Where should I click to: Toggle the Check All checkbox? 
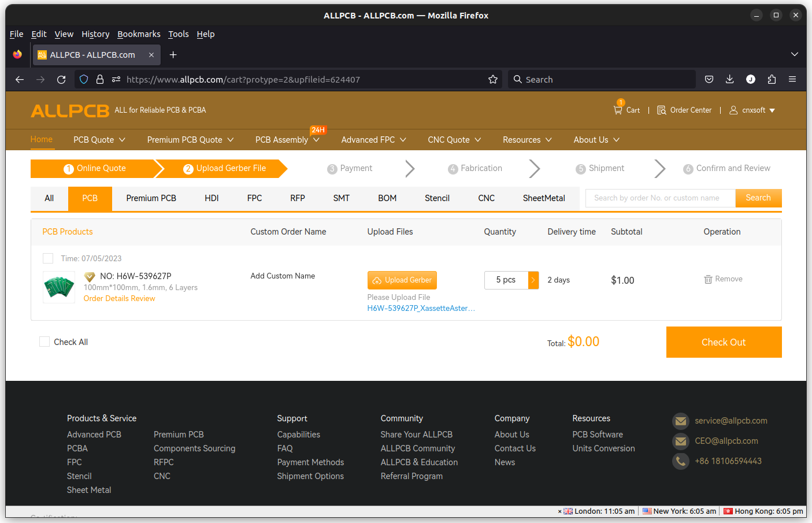click(x=45, y=342)
